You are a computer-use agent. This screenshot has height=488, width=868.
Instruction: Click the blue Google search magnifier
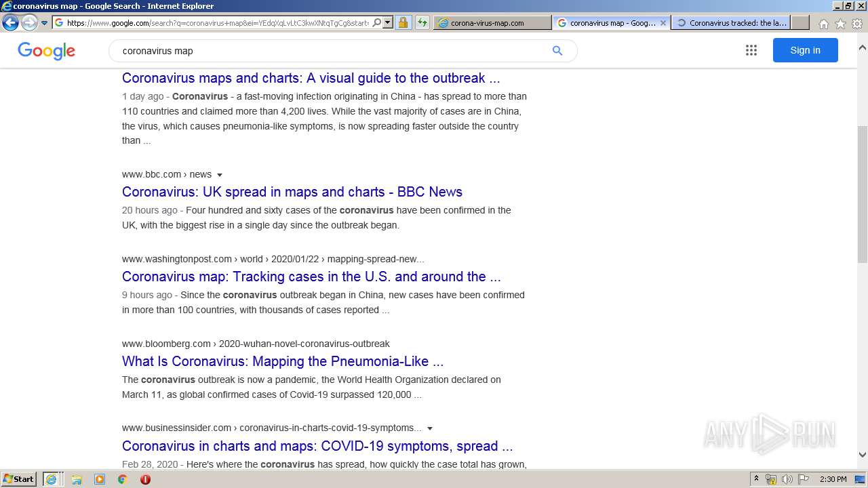point(557,51)
